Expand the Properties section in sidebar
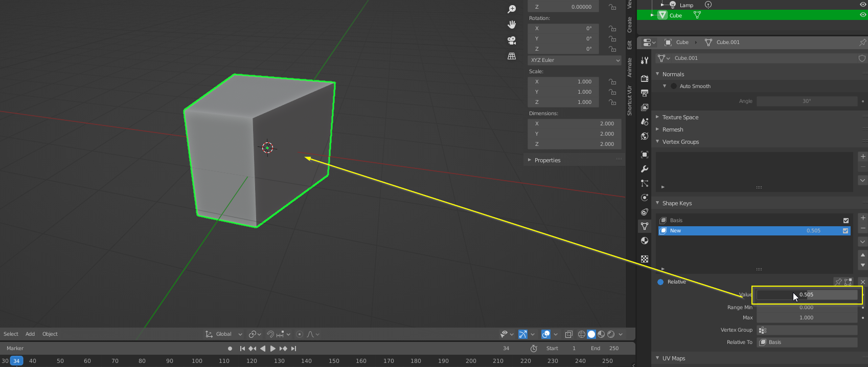 [x=547, y=160]
